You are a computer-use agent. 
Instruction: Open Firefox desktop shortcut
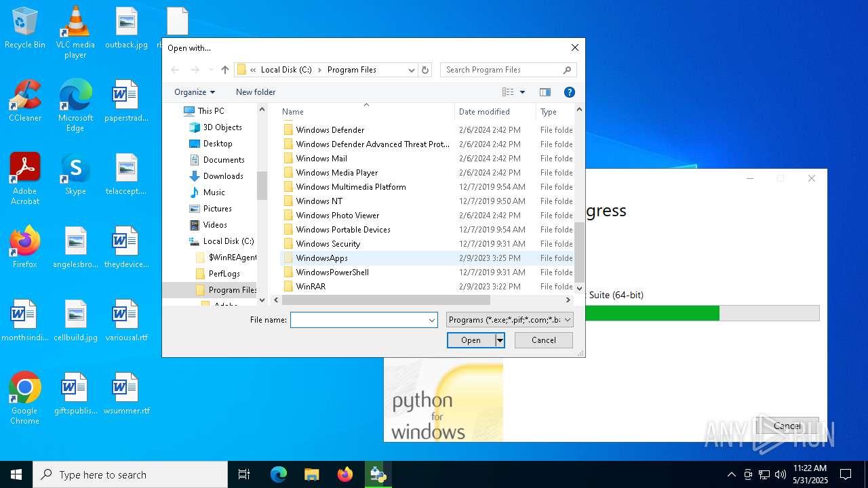[25, 247]
